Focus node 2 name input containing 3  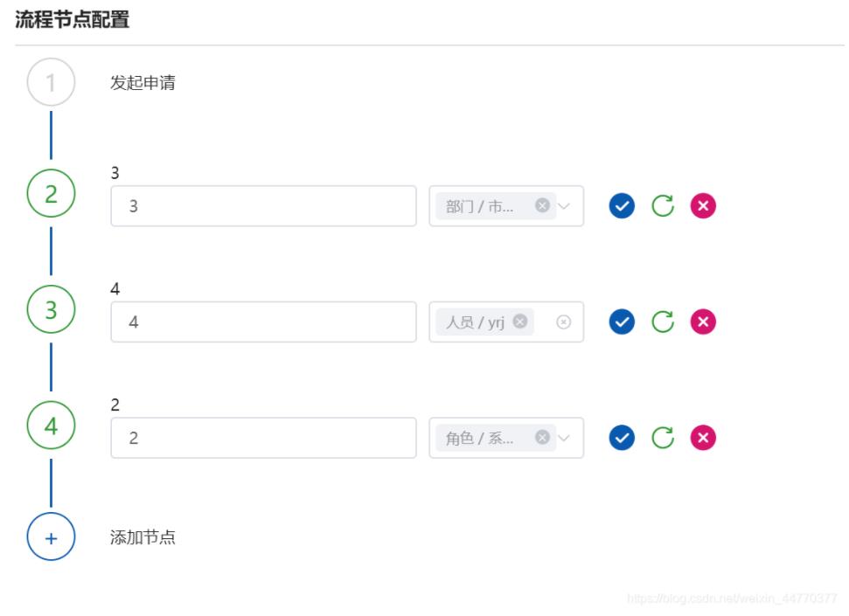click(264, 205)
